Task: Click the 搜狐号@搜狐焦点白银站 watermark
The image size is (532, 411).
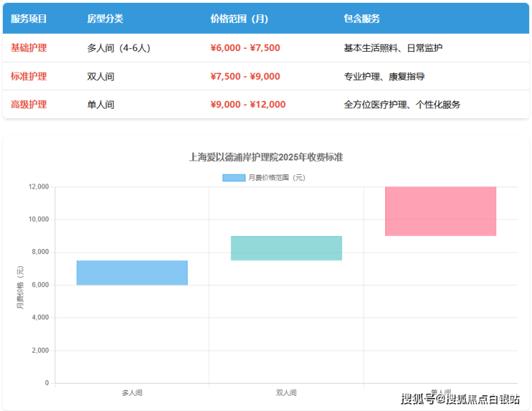Action: [460, 399]
